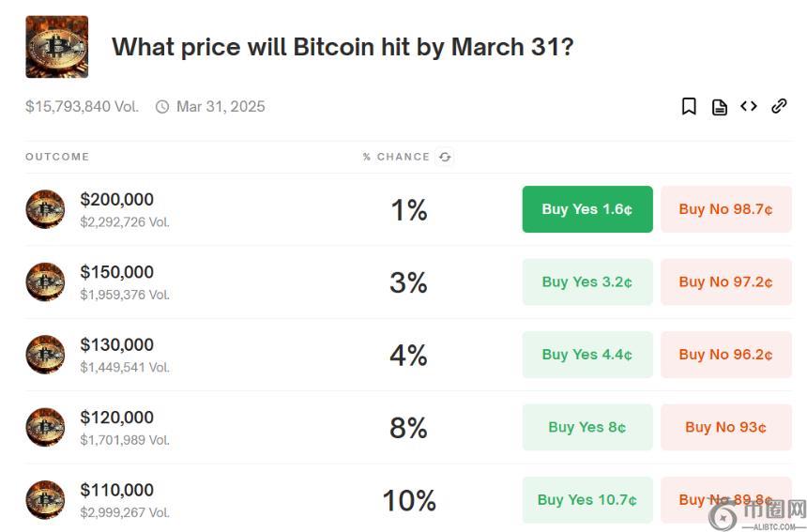Select Buy No 96.2¢ for $130,000

725,355
